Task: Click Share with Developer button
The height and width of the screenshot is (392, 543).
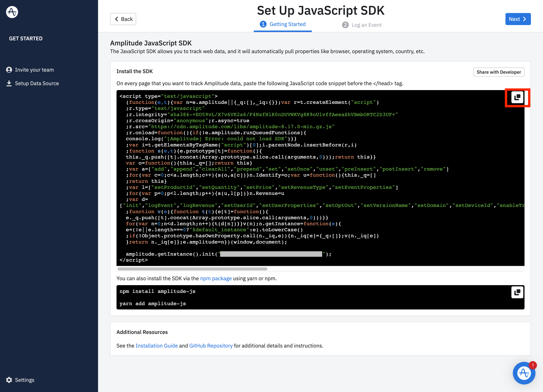Action: pyautogui.click(x=499, y=72)
